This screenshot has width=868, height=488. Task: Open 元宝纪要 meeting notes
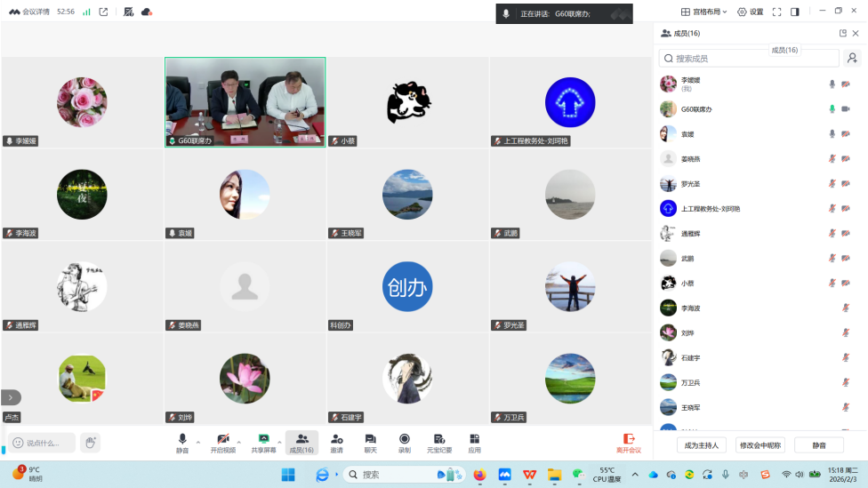(x=439, y=442)
